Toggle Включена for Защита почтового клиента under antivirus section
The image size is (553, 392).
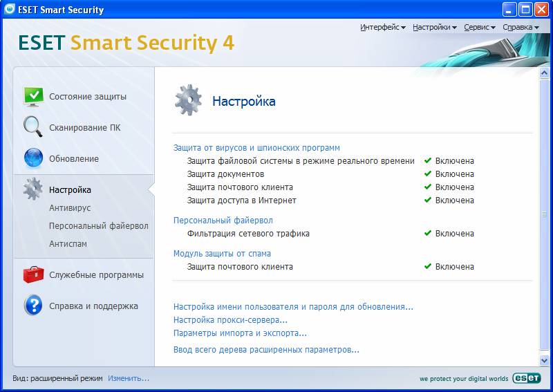tap(449, 187)
